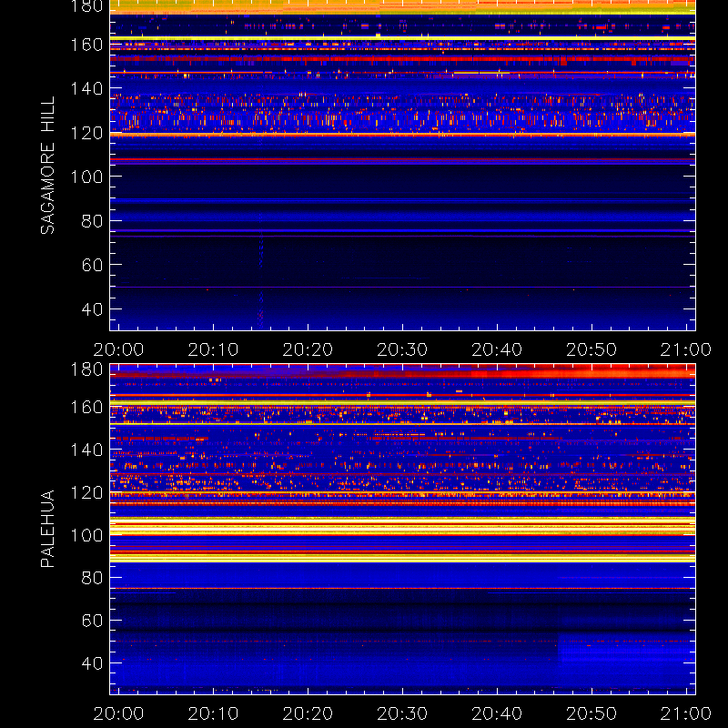Viewport: 728px width, 728px height.
Task: Click the 120 tick label on Sagamore Hill axis
Action: 86,133
